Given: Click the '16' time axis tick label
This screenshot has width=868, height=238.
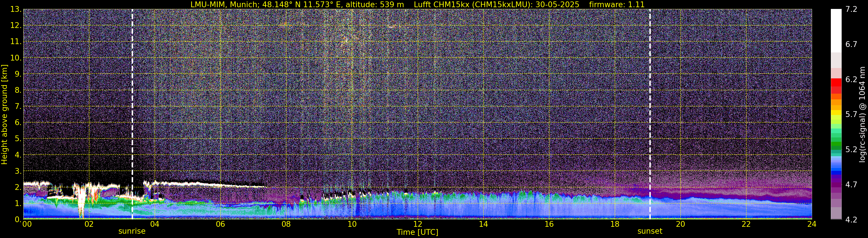Looking at the screenshot, I should pos(549,224).
